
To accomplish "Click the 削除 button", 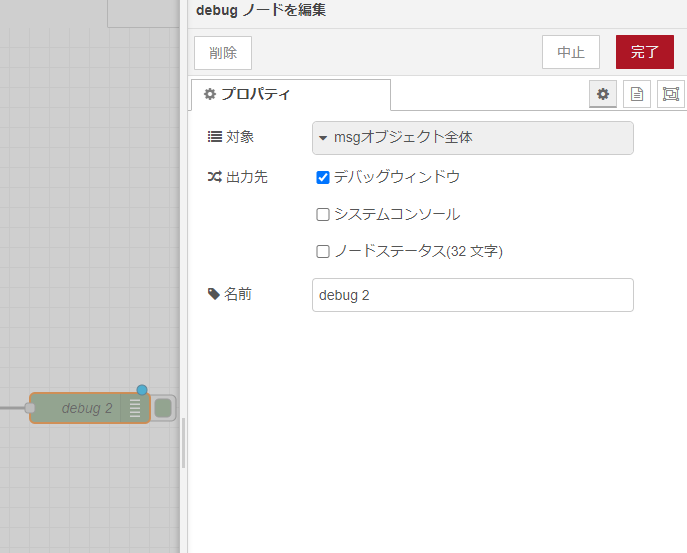I will [x=223, y=53].
